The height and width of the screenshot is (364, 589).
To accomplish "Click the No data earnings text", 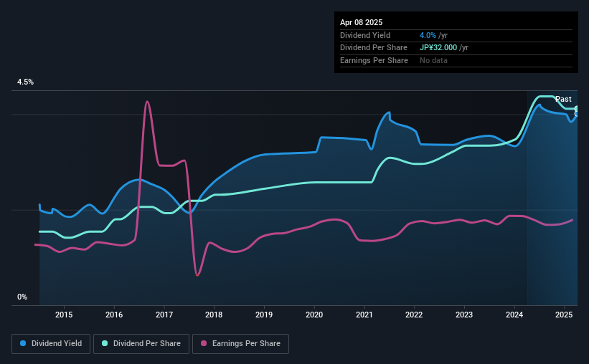I will pyautogui.click(x=433, y=60).
